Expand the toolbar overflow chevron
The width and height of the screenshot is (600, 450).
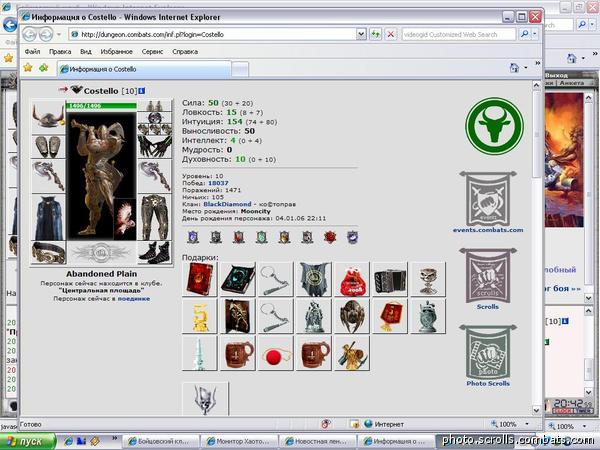538,63
